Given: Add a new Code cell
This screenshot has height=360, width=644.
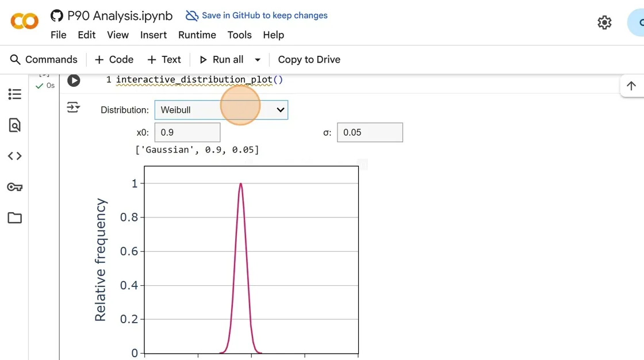Looking at the screenshot, I should [114, 60].
